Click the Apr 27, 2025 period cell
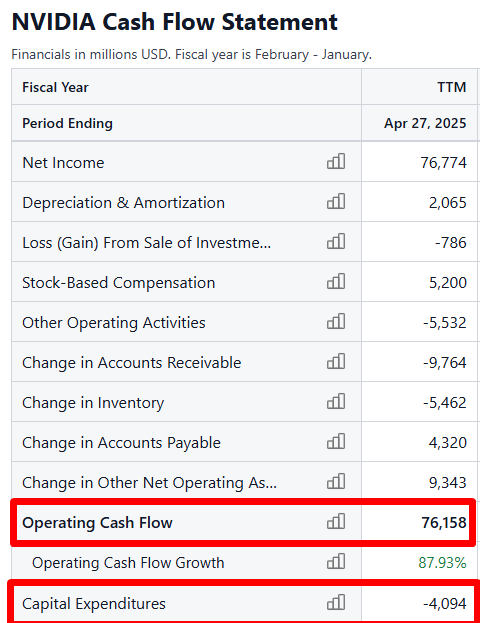This screenshot has width=480, height=623. coord(420,123)
